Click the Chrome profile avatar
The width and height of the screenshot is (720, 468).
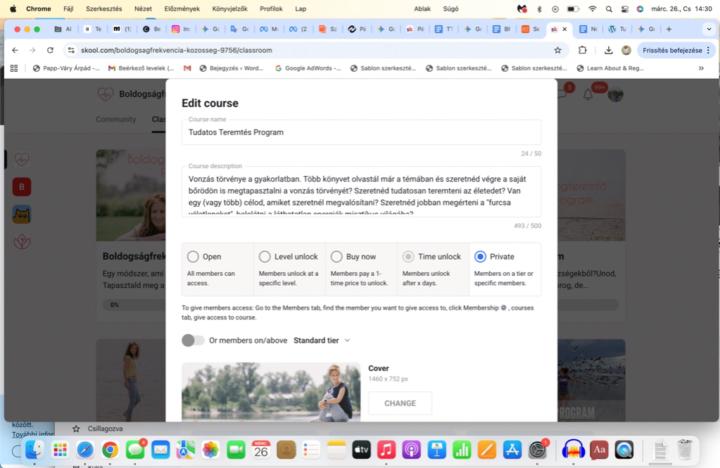tap(626, 50)
